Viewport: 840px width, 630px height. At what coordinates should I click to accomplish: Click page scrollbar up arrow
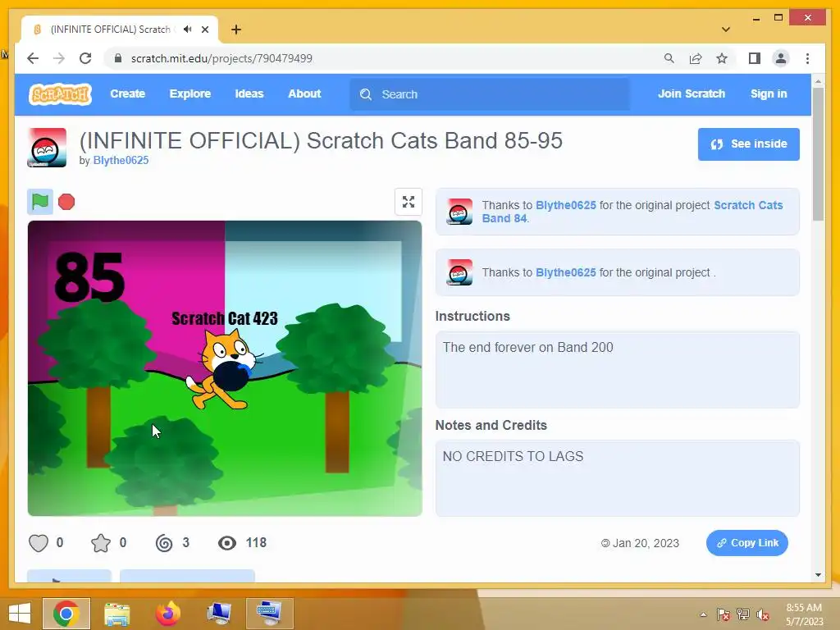818,81
